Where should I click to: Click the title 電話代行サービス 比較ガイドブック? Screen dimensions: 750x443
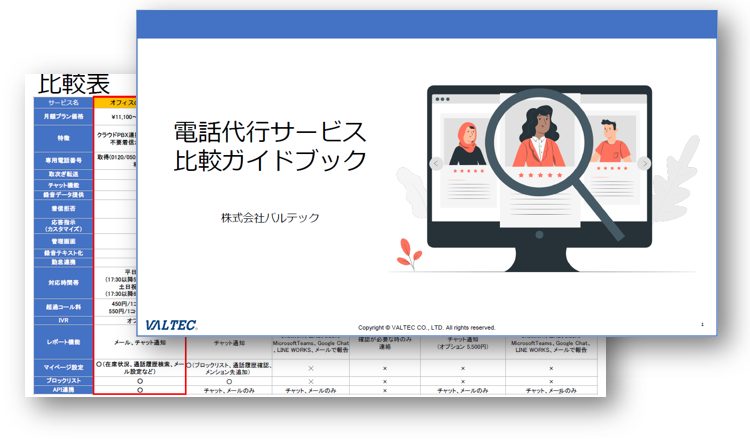(270, 146)
